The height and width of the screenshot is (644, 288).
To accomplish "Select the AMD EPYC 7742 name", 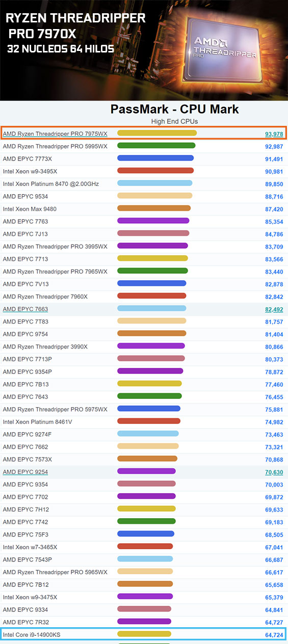I will click(25, 522).
